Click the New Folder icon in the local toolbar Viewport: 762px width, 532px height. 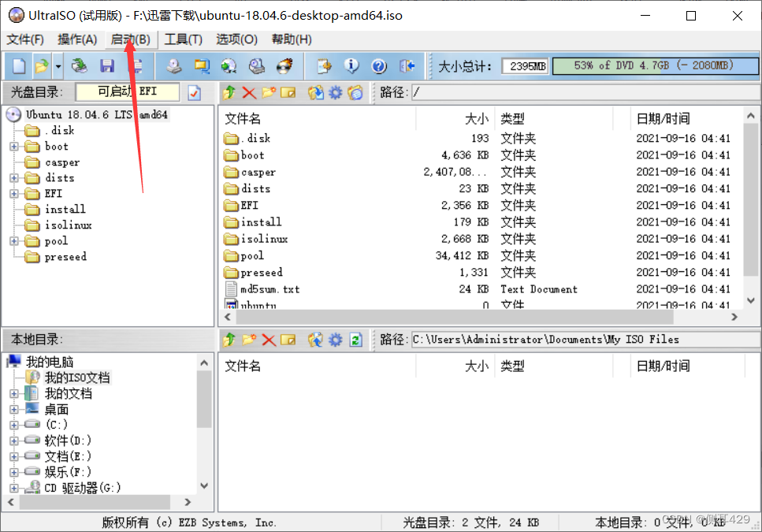point(249,340)
